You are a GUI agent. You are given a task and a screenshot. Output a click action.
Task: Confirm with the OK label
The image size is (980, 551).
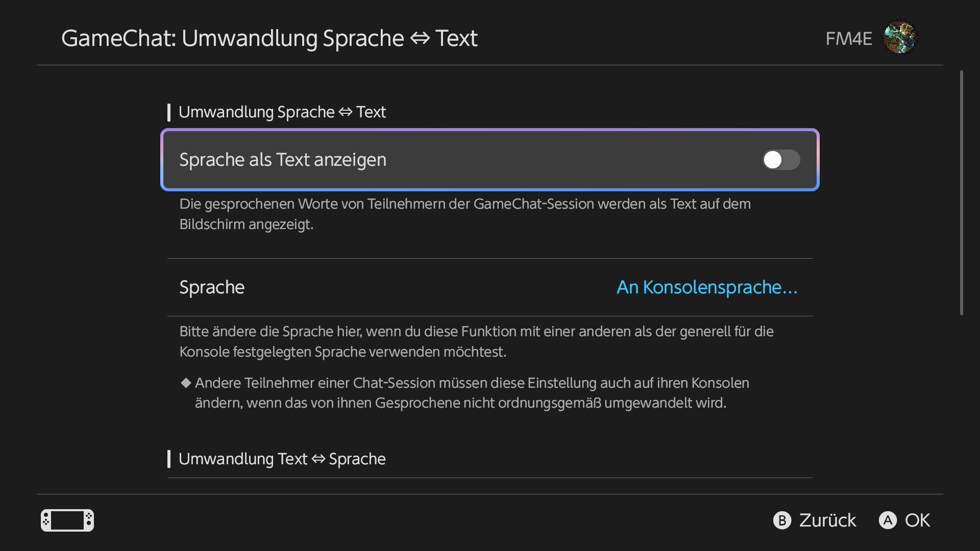917,520
